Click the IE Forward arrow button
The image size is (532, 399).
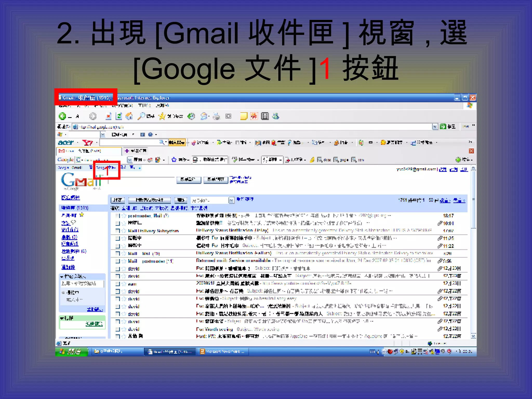(x=93, y=116)
